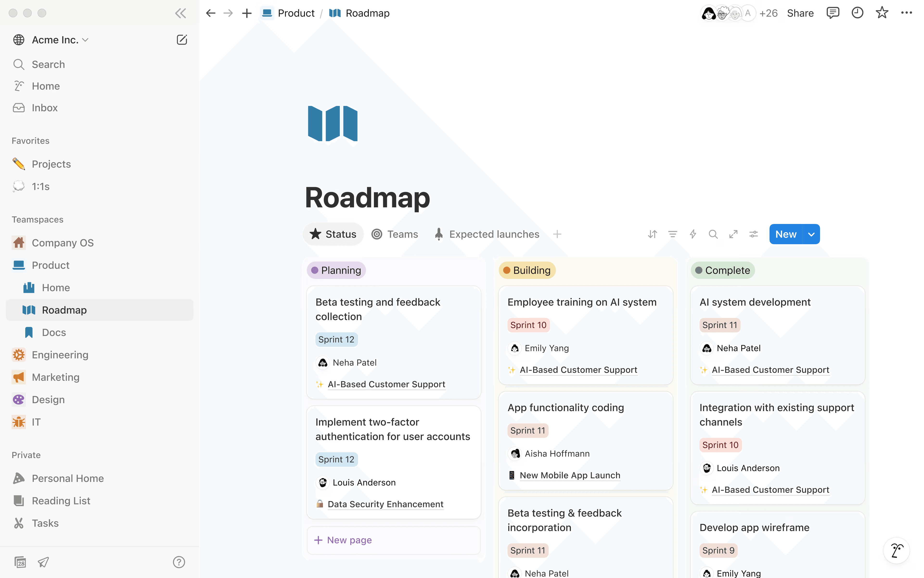Click the Planning status label
Screen dimensions: 924x578
[x=336, y=270]
